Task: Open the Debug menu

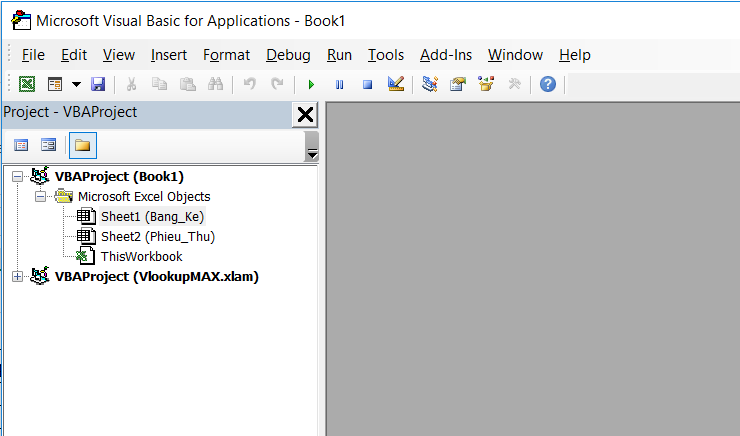Action: 288,55
